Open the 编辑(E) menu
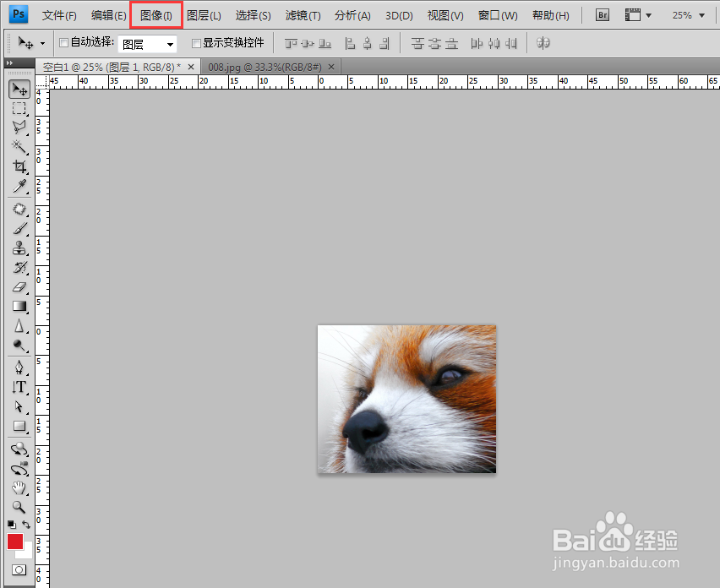This screenshot has width=720, height=588. (x=109, y=15)
